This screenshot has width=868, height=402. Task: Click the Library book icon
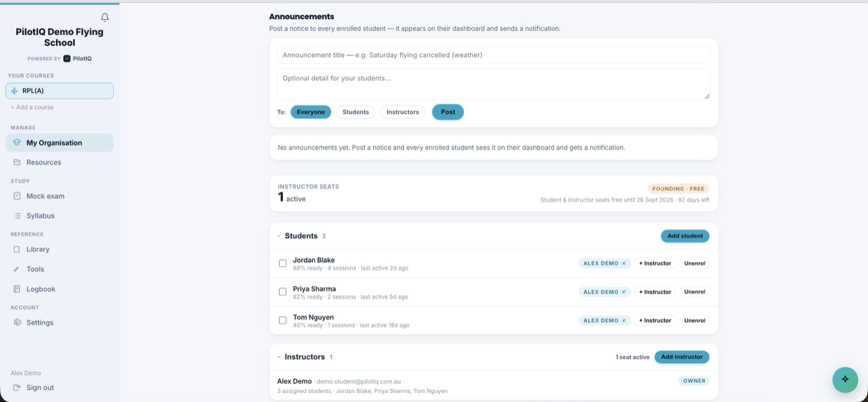pyautogui.click(x=17, y=249)
